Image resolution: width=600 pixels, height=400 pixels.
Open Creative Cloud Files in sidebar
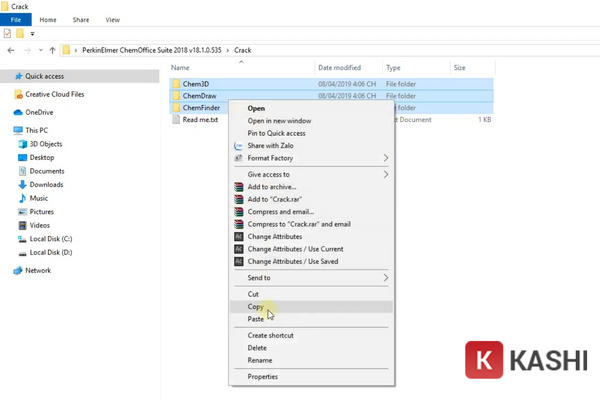(x=55, y=94)
